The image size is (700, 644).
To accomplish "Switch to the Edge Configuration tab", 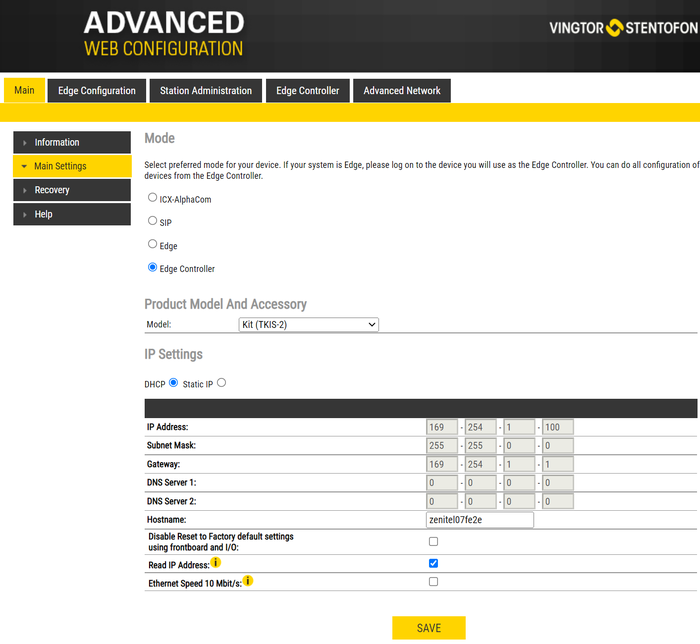I will tap(97, 91).
